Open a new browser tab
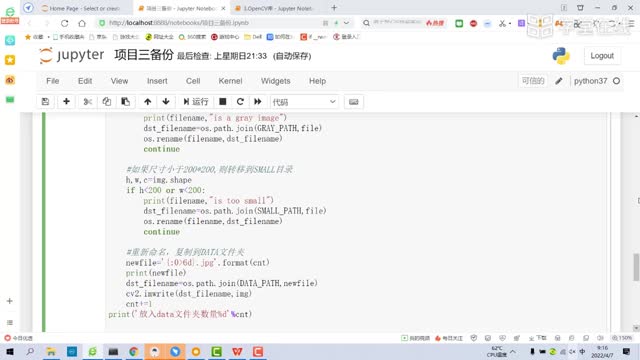 click(334, 8)
